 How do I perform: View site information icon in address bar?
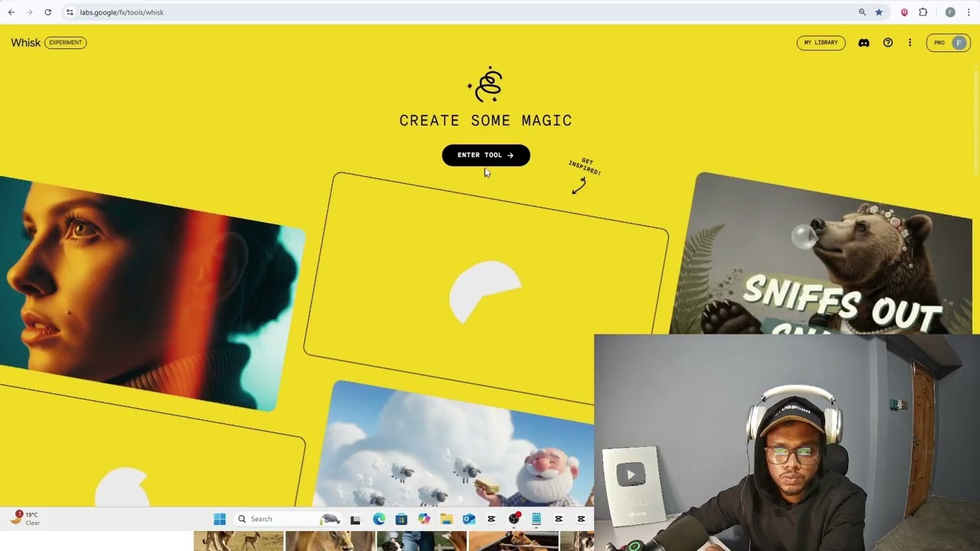coord(70,12)
